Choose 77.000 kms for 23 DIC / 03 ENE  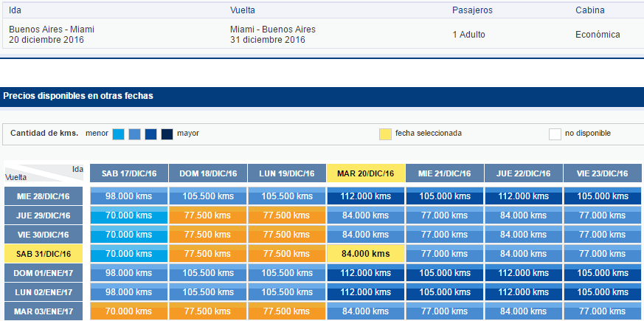tap(603, 311)
